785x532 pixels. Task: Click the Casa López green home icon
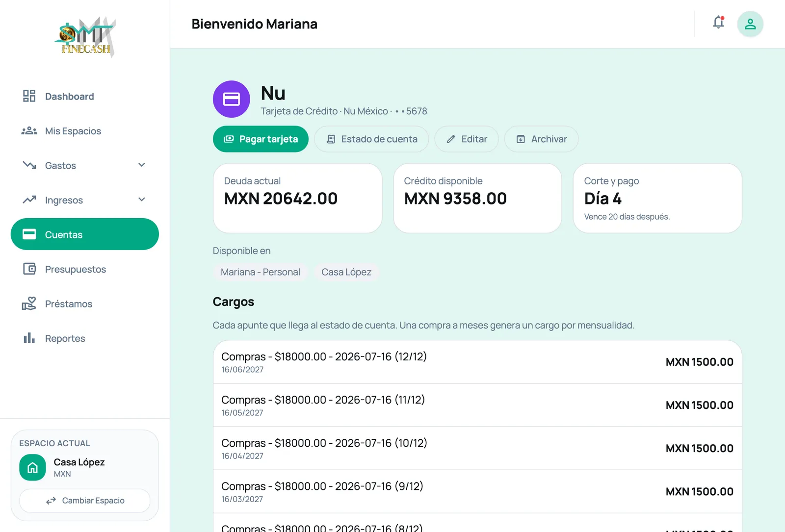click(32, 467)
